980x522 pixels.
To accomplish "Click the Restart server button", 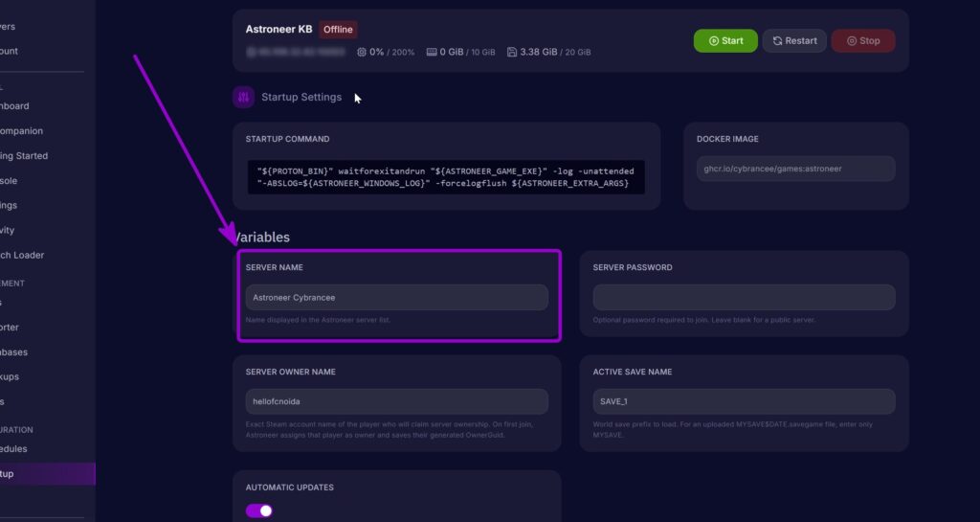I will 794,40.
